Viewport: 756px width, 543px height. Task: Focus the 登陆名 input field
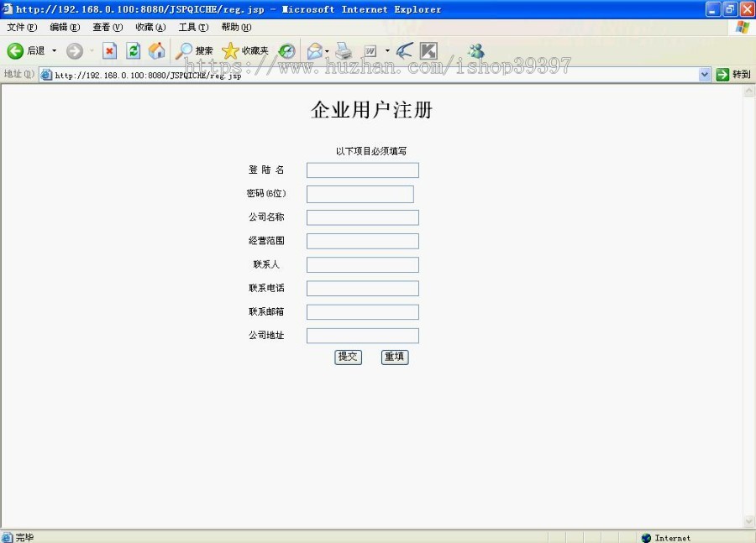click(363, 170)
